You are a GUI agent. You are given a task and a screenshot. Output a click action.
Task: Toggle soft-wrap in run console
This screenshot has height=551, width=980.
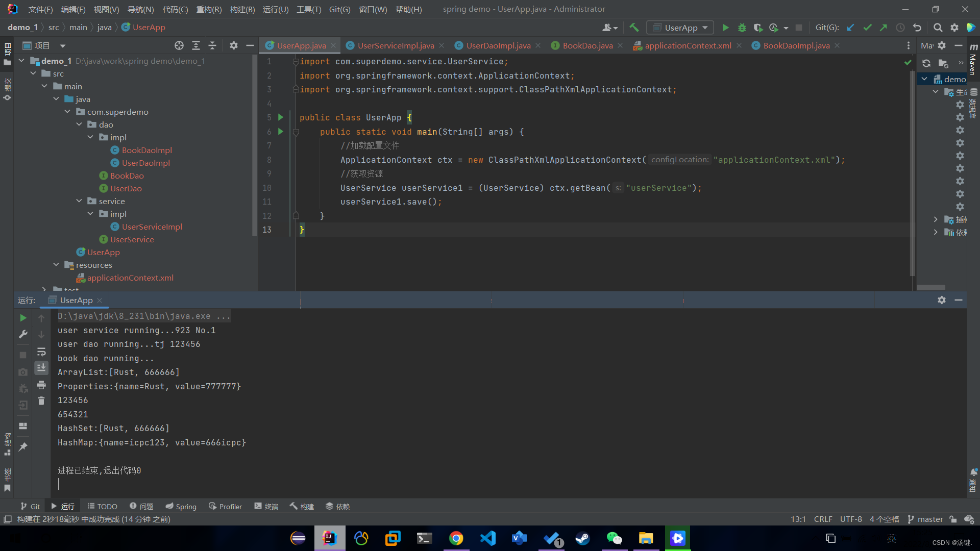point(41,352)
